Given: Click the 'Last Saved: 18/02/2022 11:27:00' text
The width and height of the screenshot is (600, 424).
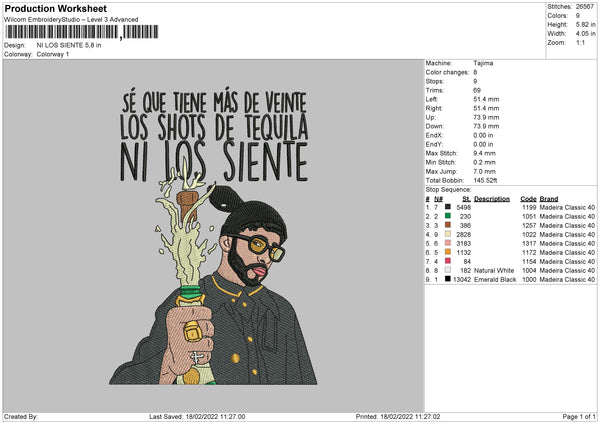Looking at the screenshot, I should click(197, 417).
